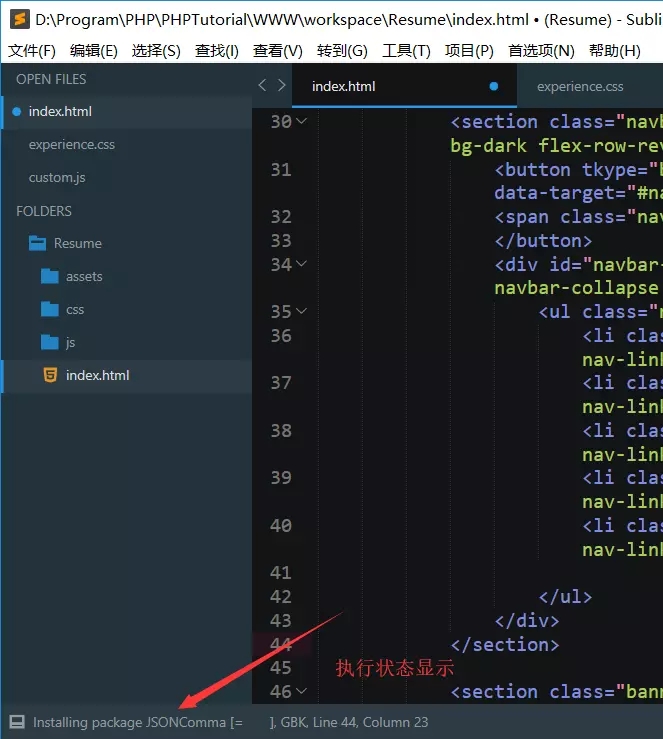Toggle the side bar via status bar icon
The height and width of the screenshot is (739, 663).
16,722
